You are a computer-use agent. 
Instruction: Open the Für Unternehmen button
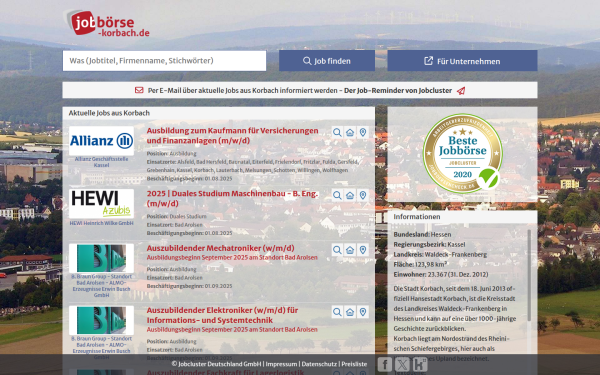click(x=462, y=61)
